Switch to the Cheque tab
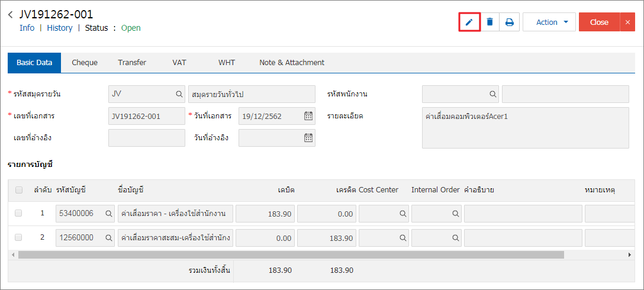 pos(85,63)
